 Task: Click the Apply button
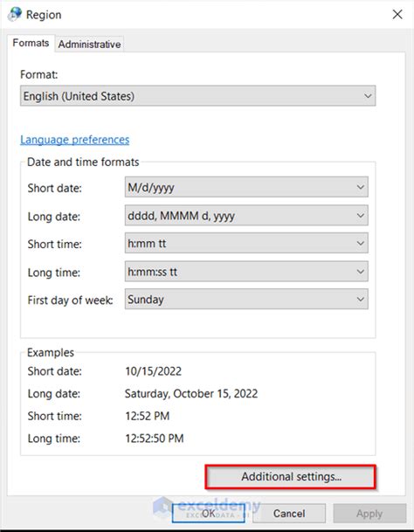(369, 514)
